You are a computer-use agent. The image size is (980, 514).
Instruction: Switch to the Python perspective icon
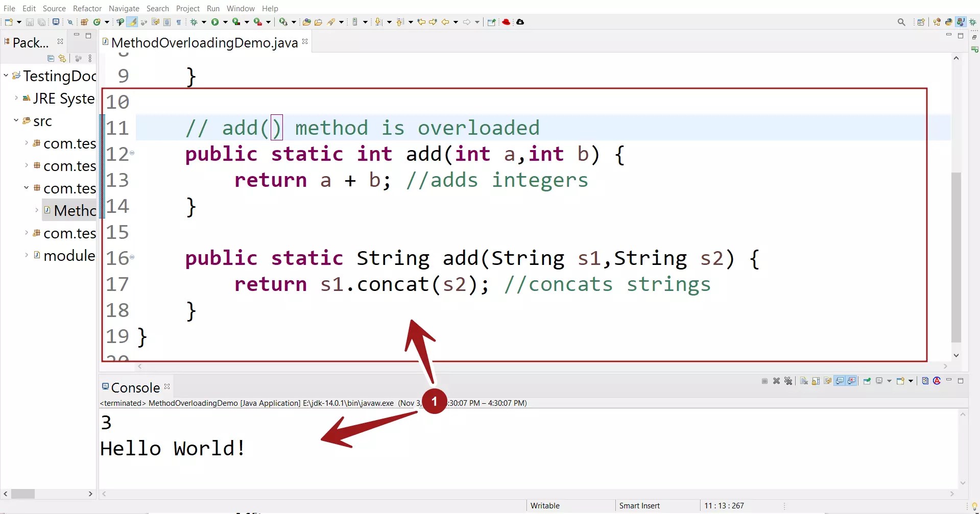point(949,22)
